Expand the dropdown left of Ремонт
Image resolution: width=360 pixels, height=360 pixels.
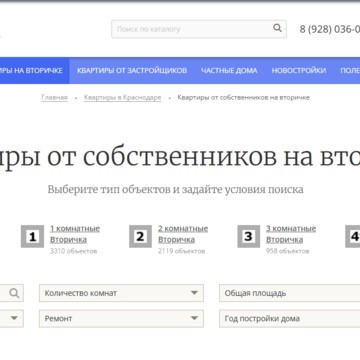coord(12,318)
